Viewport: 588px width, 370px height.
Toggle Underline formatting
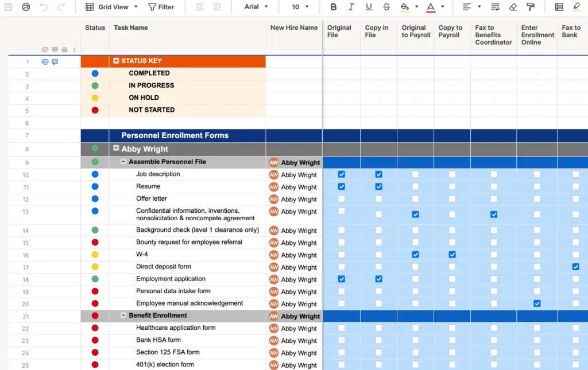click(369, 7)
